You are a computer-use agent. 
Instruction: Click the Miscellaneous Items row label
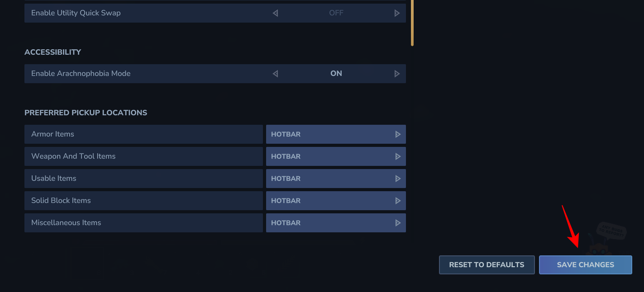pyautogui.click(x=66, y=223)
